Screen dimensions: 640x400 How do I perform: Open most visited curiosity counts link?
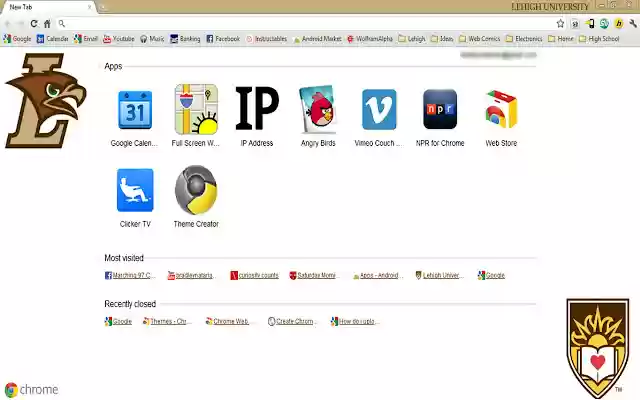click(254, 276)
